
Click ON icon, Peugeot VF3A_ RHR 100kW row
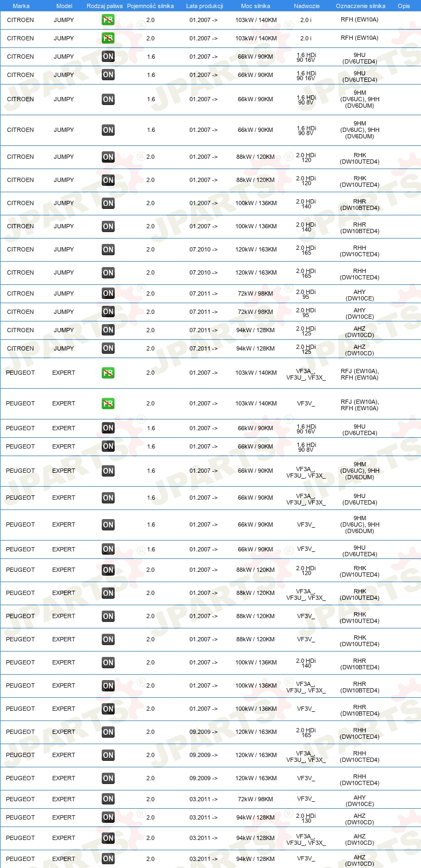pos(108,685)
